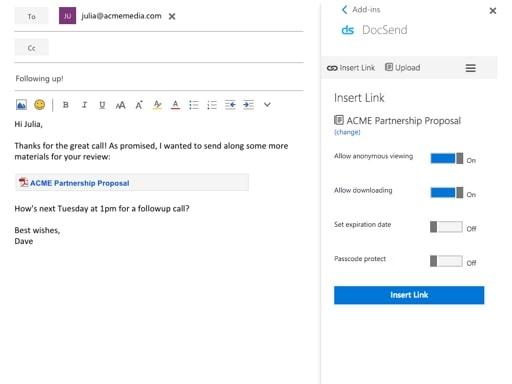
Task: Toggle underline formatting
Action: [x=102, y=105]
